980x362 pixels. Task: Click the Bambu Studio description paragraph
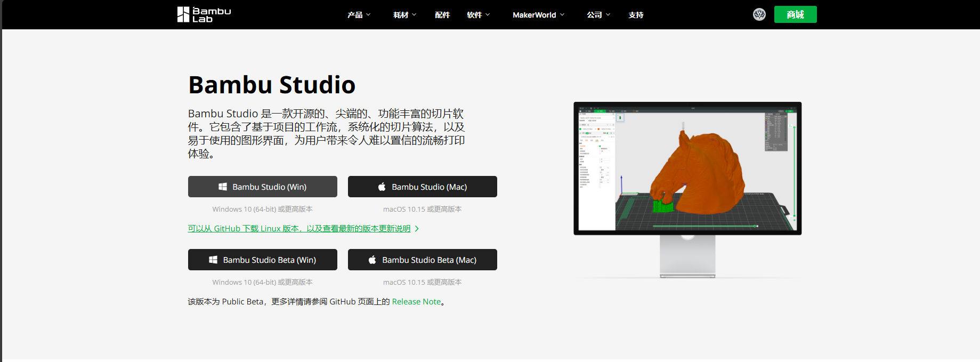click(x=326, y=134)
